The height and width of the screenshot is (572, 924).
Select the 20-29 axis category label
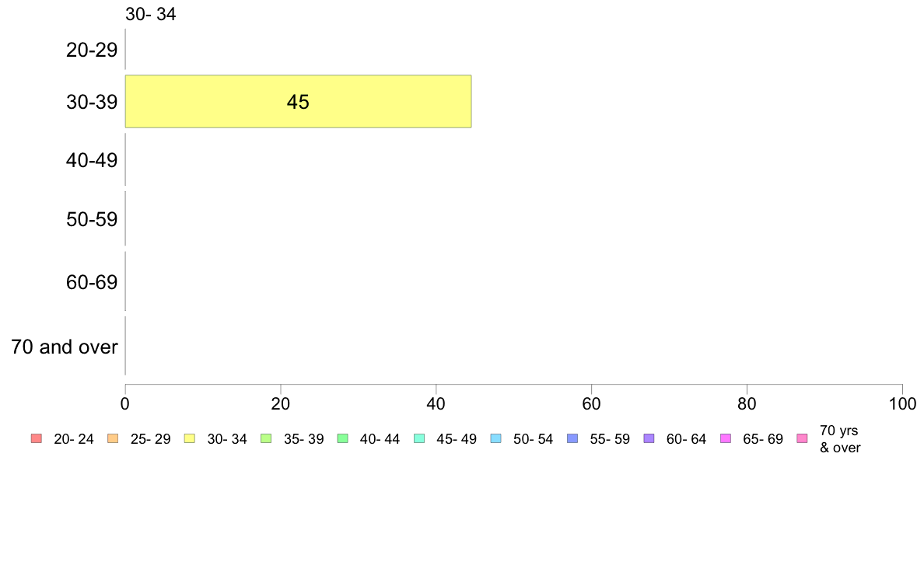coord(92,50)
